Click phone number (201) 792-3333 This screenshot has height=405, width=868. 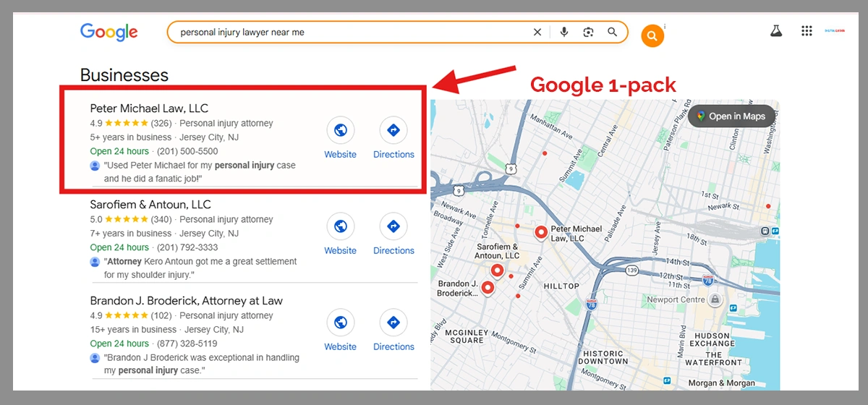click(x=187, y=247)
